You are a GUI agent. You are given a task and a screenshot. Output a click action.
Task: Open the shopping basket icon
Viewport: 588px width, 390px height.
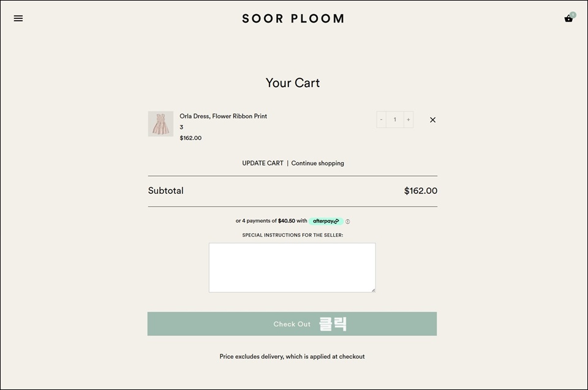point(568,19)
